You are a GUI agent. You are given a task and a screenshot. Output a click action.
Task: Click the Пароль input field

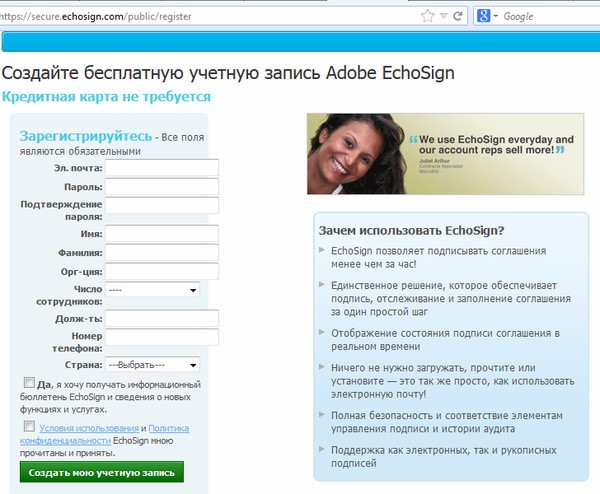[162, 187]
